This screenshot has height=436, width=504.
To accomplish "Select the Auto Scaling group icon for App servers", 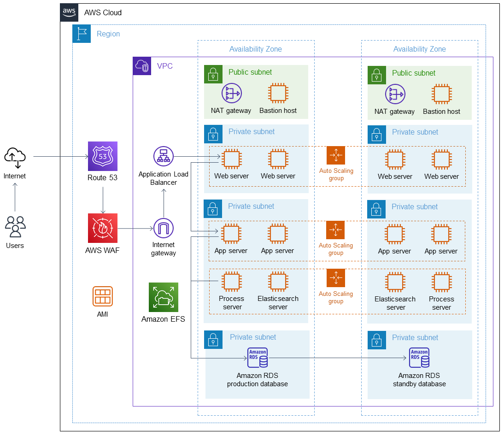I will pos(336,230).
